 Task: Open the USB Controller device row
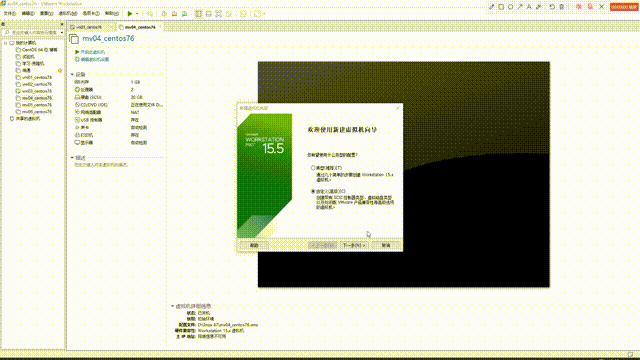pos(118,120)
